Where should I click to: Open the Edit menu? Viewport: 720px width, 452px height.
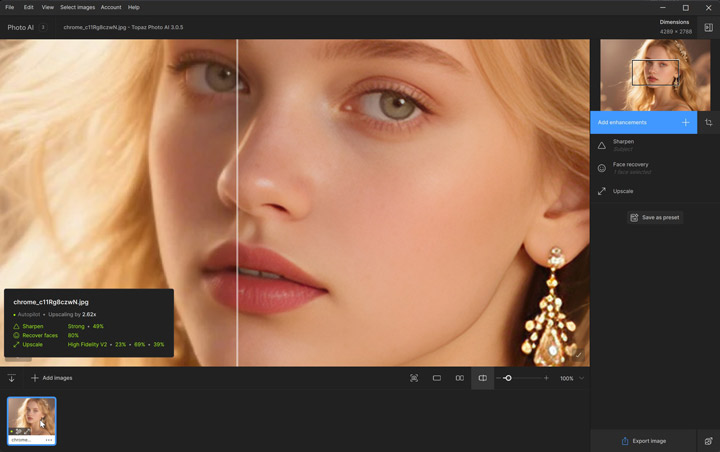[28, 7]
